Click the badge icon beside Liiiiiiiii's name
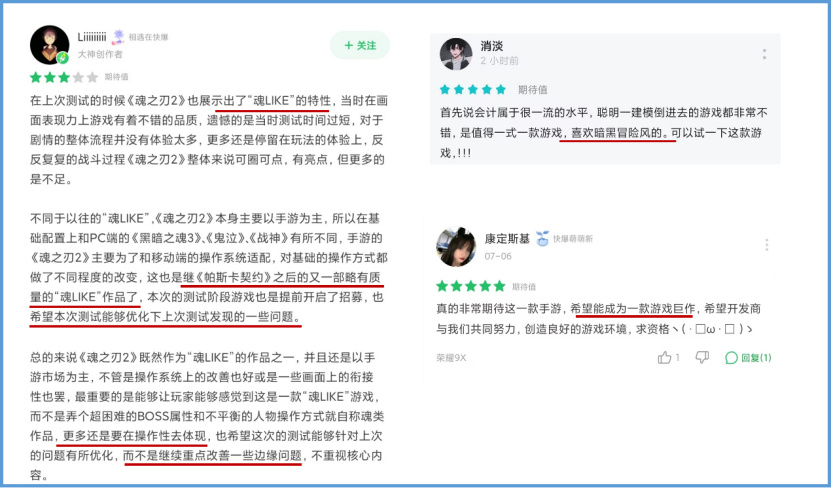Screen dimensions: 831x492 pyautogui.click(x=119, y=37)
